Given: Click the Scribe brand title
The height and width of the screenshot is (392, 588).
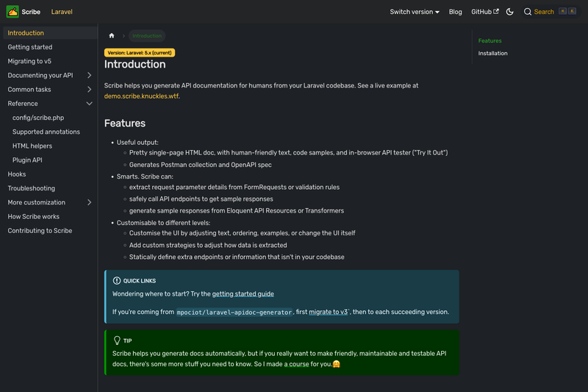Looking at the screenshot, I should pos(31,12).
